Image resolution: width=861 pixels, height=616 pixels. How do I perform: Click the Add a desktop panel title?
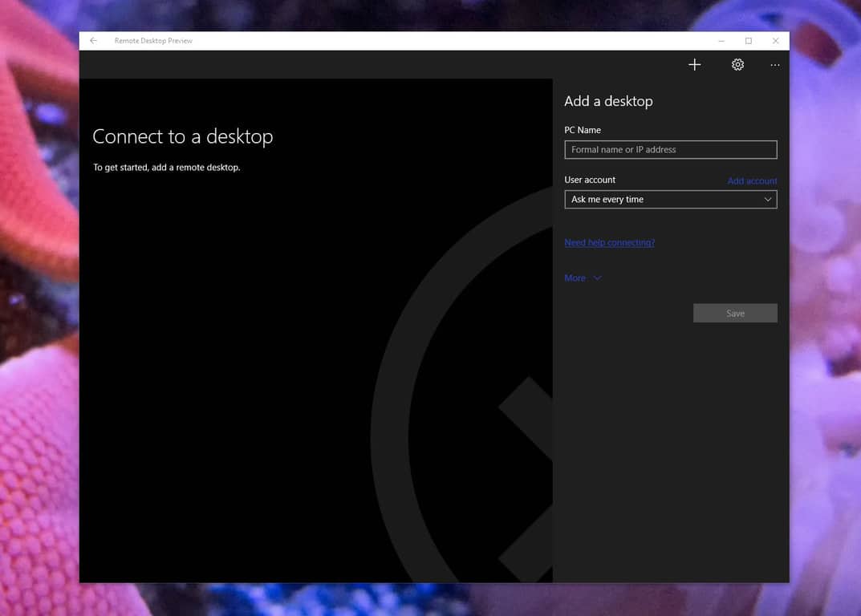tap(608, 101)
